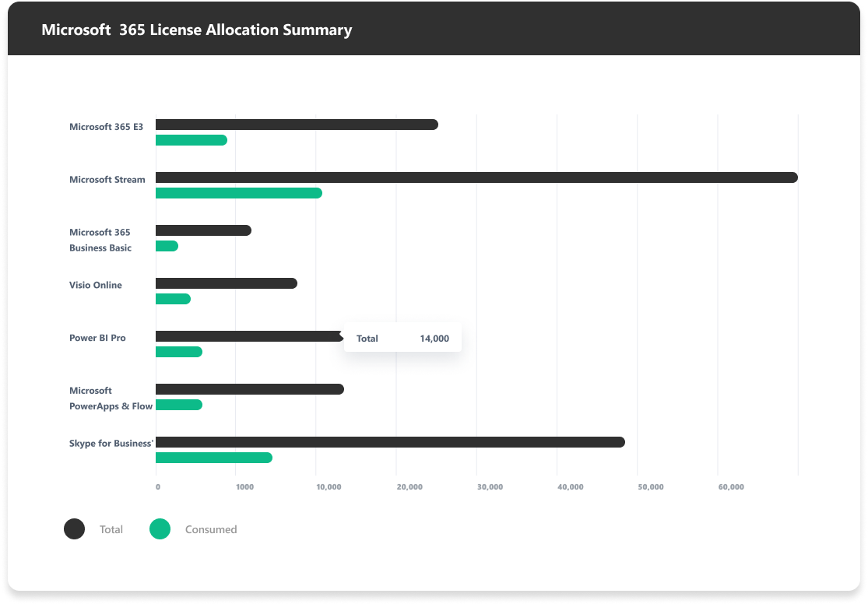Click the Power BI Pro axis label
Image resolution: width=868 pixels, height=604 pixels.
[x=97, y=339]
